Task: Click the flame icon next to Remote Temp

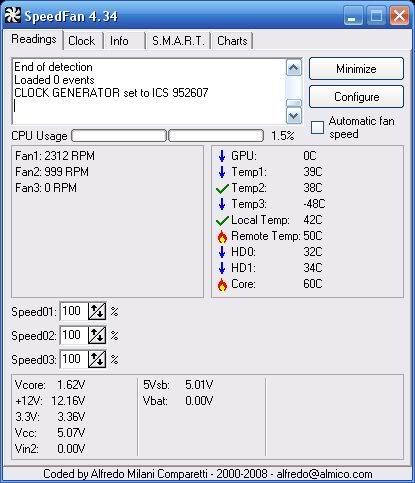Action: click(222, 236)
